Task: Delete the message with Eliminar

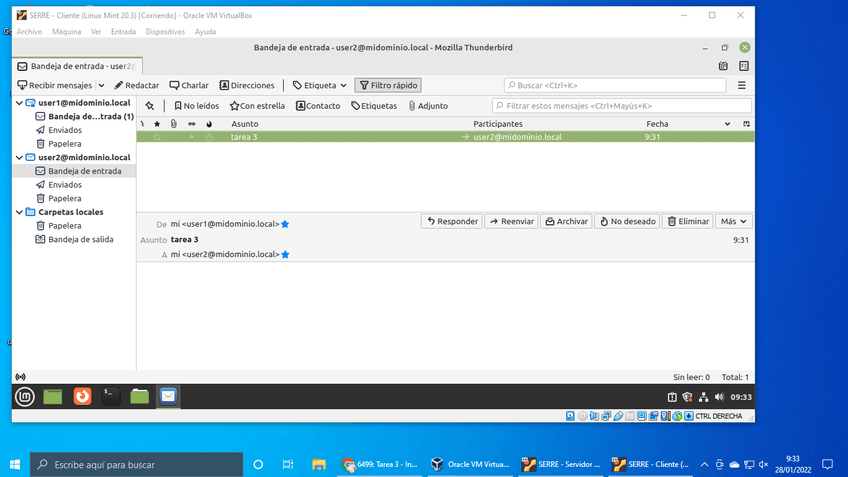Action: pos(688,221)
